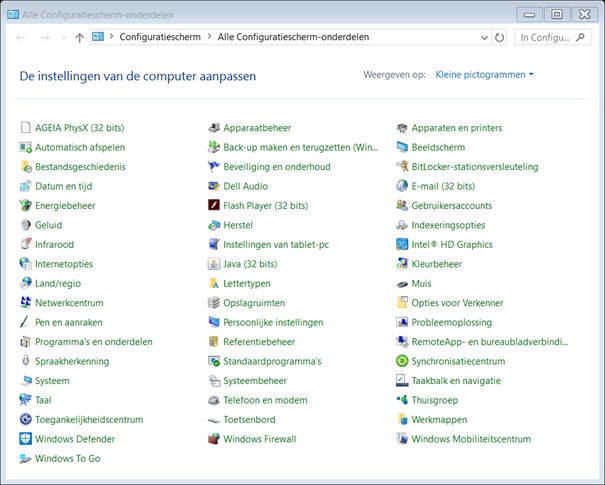Click the Java (32 bits) icon
This screenshot has width=605, height=485.
(214, 264)
